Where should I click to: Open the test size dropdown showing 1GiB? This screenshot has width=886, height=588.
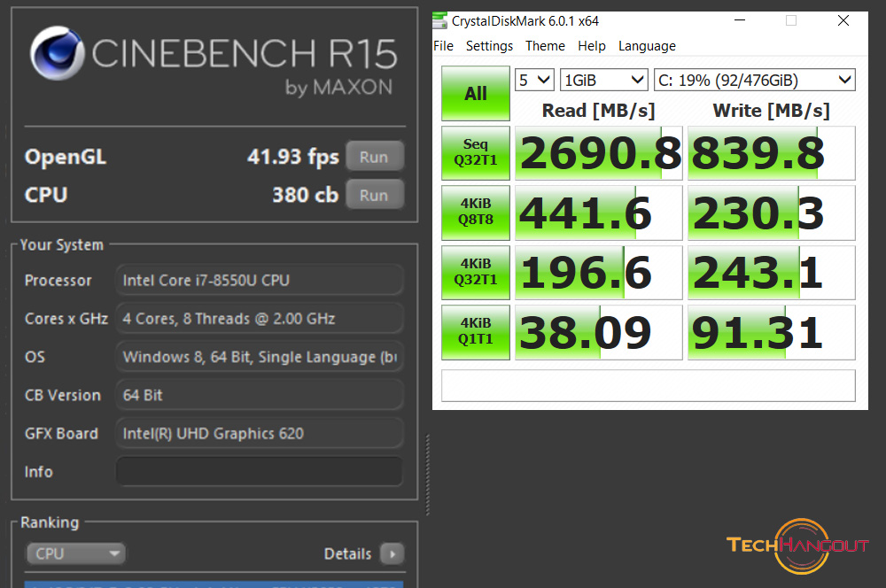[603, 80]
